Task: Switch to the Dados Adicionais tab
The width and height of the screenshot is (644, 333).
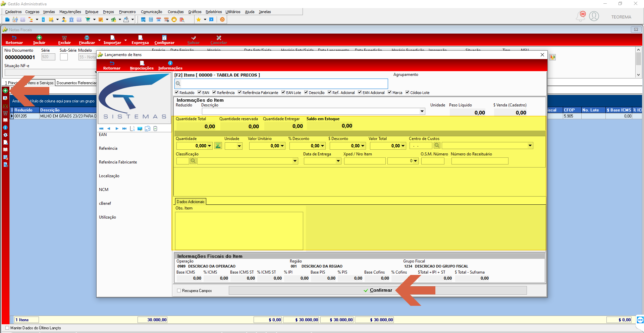Action: click(x=191, y=202)
